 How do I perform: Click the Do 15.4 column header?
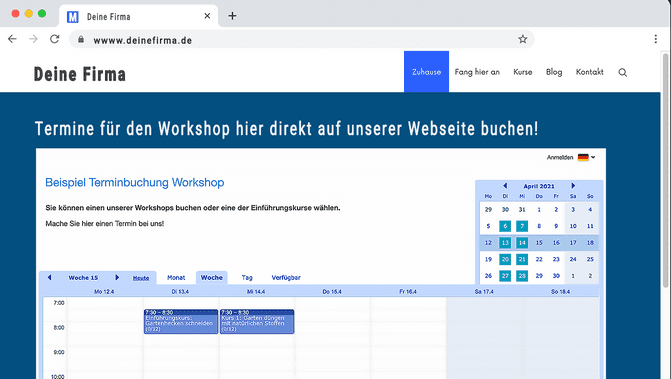click(332, 291)
